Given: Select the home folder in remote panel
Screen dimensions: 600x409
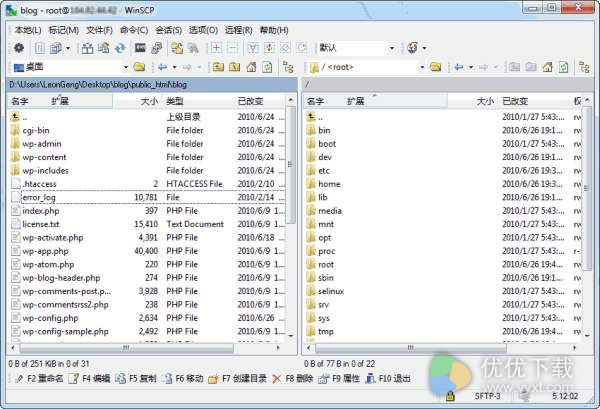Looking at the screenshot, I should (x=329, y=184).
